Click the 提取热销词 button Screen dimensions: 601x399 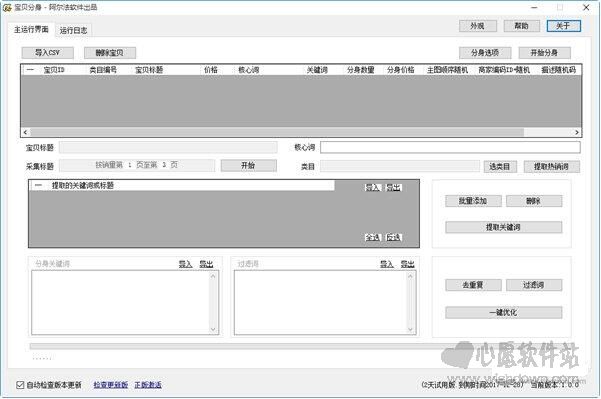[552, 166]
